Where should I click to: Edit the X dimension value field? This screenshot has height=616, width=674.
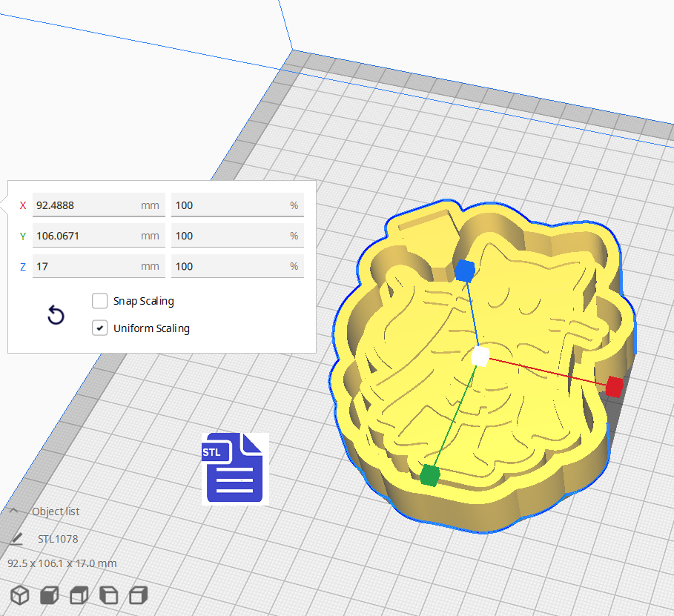(x=98, y=205)
